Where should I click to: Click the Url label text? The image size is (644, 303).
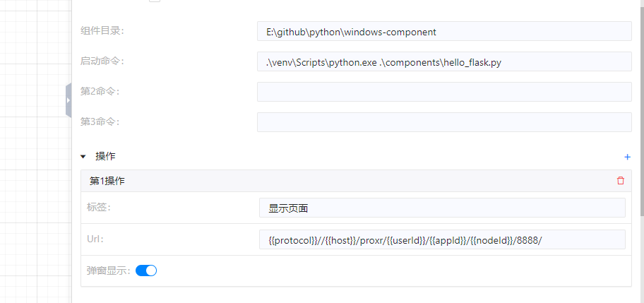(95, 239)
